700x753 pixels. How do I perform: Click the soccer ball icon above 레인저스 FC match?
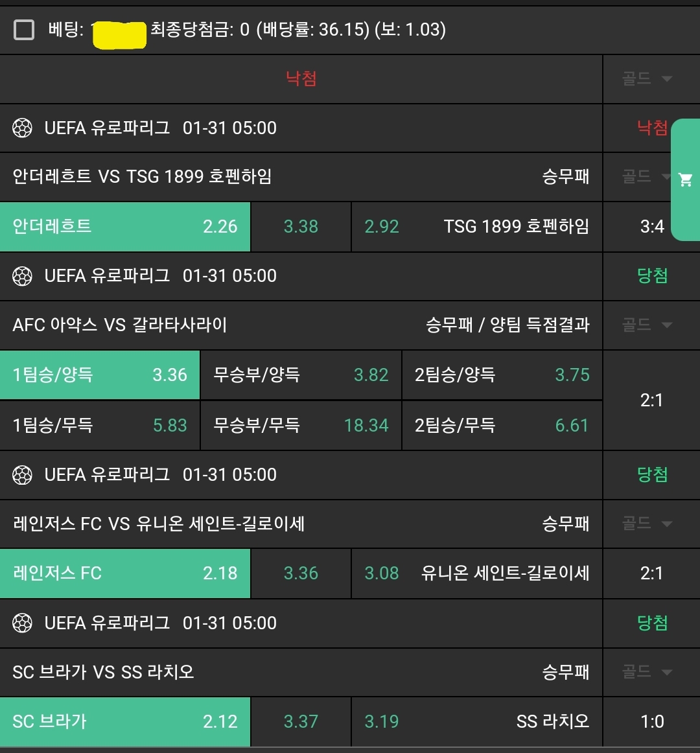click(x=23, y=475)
